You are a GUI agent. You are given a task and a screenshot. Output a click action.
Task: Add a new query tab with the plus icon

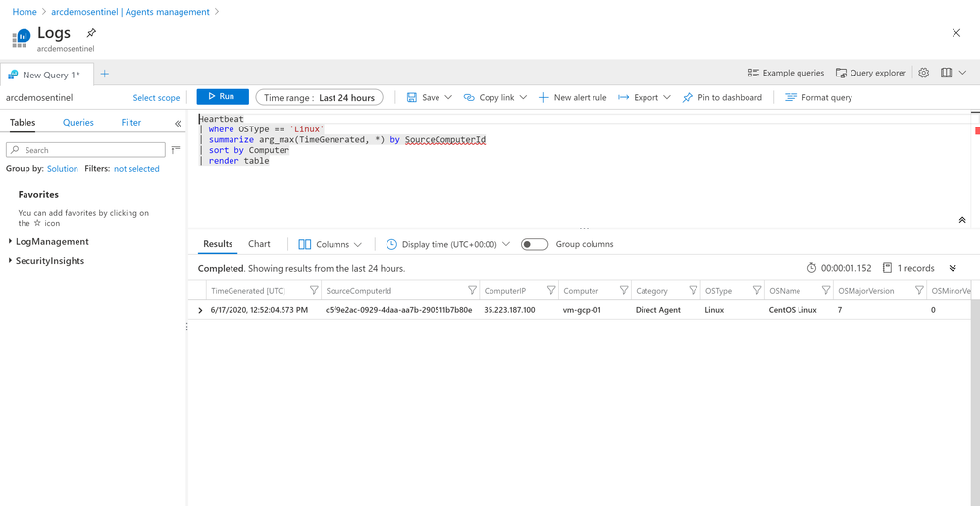[x=104, y=74]
